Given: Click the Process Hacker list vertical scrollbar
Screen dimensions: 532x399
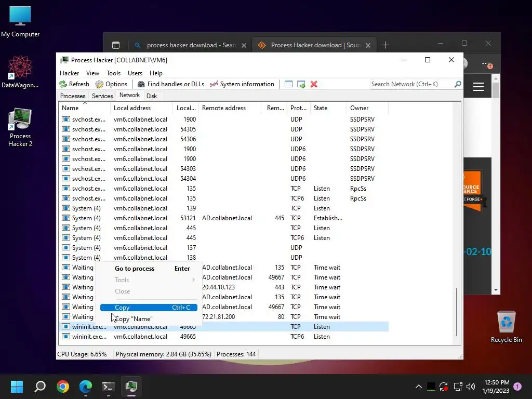Looking at the screenshot, I should click(x=457, y=312).
